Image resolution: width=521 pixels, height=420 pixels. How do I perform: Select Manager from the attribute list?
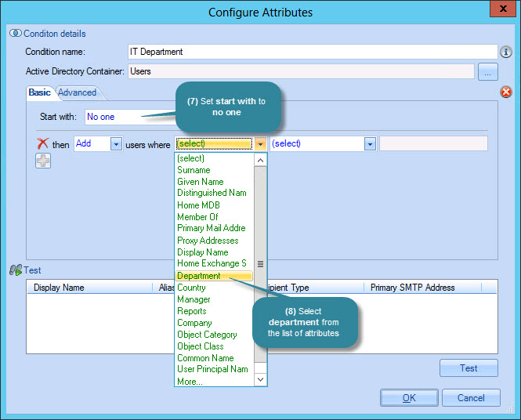[x=215, y=299]
